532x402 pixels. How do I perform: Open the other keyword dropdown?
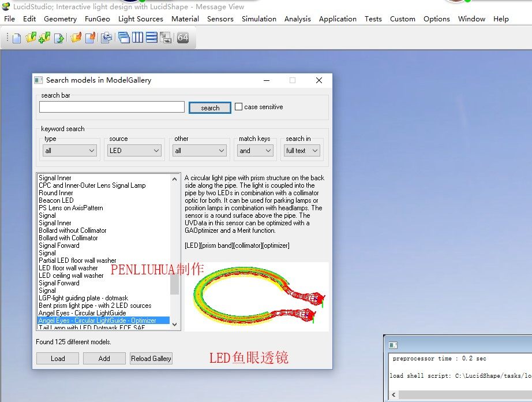tap(199, 150)
